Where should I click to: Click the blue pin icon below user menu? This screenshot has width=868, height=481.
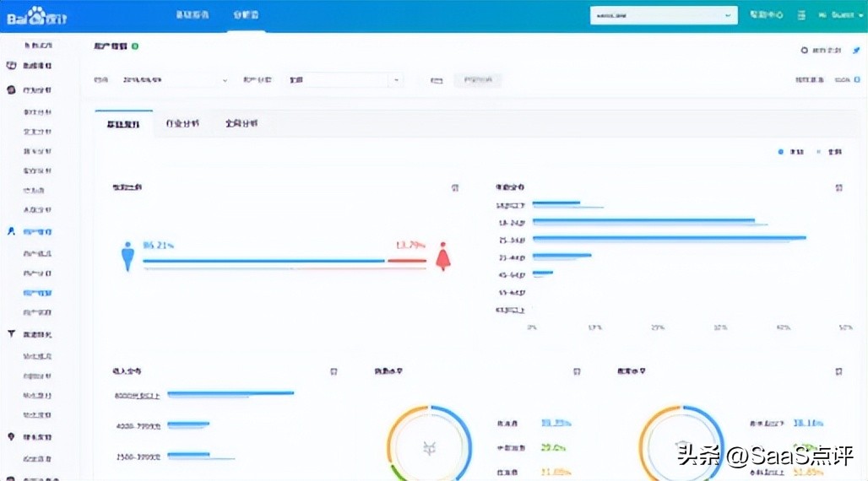pos(856,50)
